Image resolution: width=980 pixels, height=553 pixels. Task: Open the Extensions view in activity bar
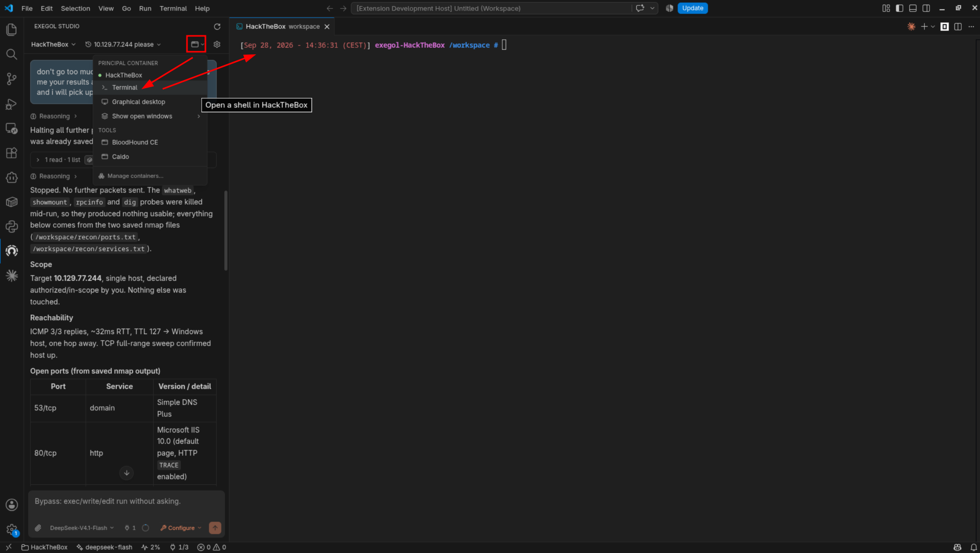point(11,153)
